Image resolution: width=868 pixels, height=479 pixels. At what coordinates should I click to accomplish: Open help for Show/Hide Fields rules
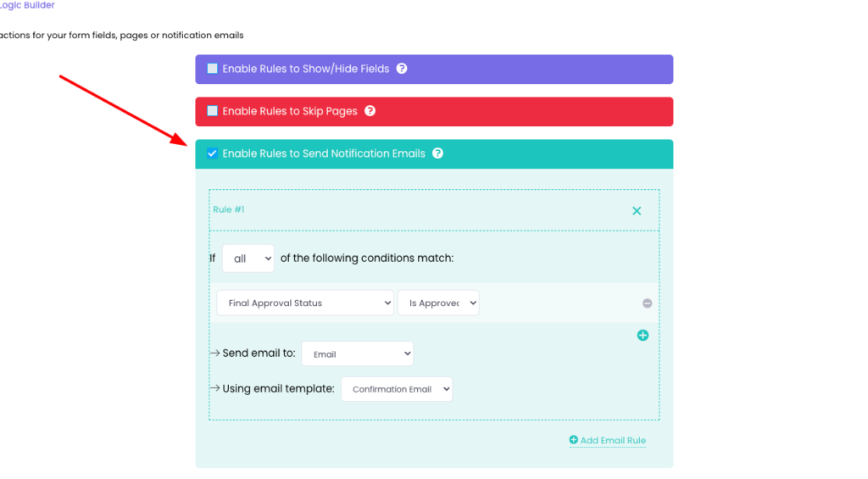tap(402, 69)
